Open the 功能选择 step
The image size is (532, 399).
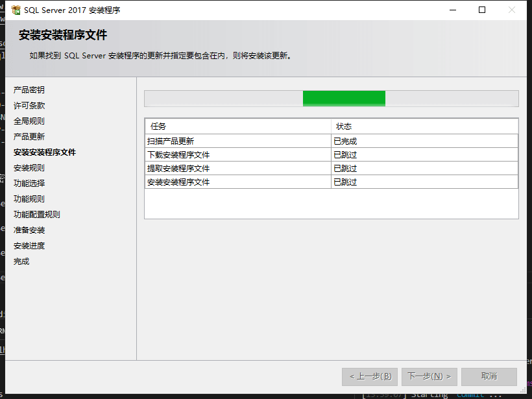[29, 184]
